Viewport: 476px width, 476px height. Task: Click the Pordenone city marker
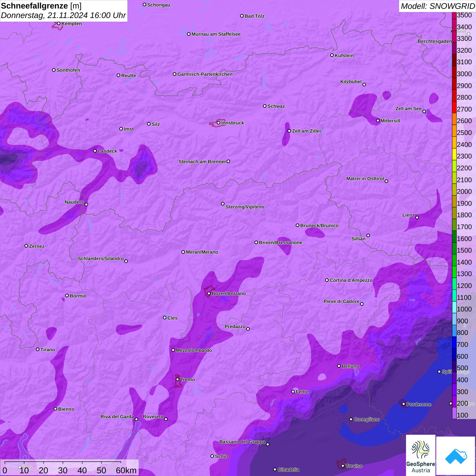coord(404,404)
